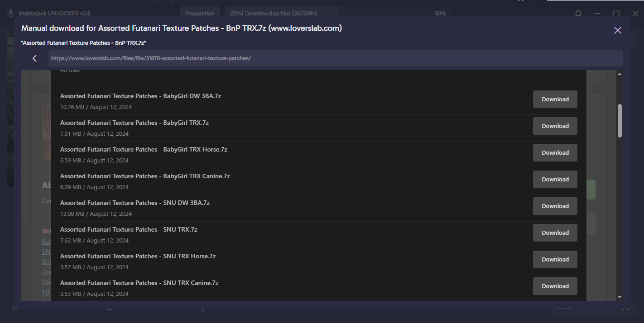Image resolution: width=644 pixels, height=323 pixels.
Task: Click the scrollbar down arrow
Action: coord(620,297)
